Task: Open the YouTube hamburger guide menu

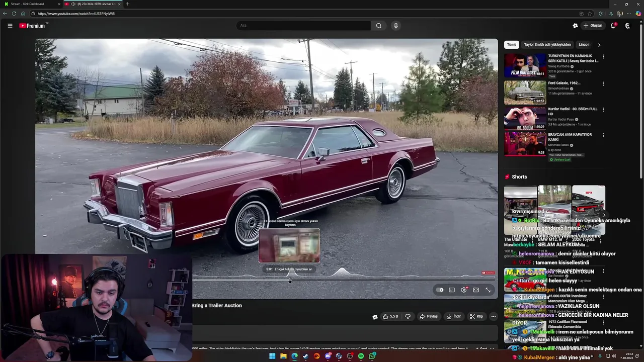Action: [x=10, y=26]
